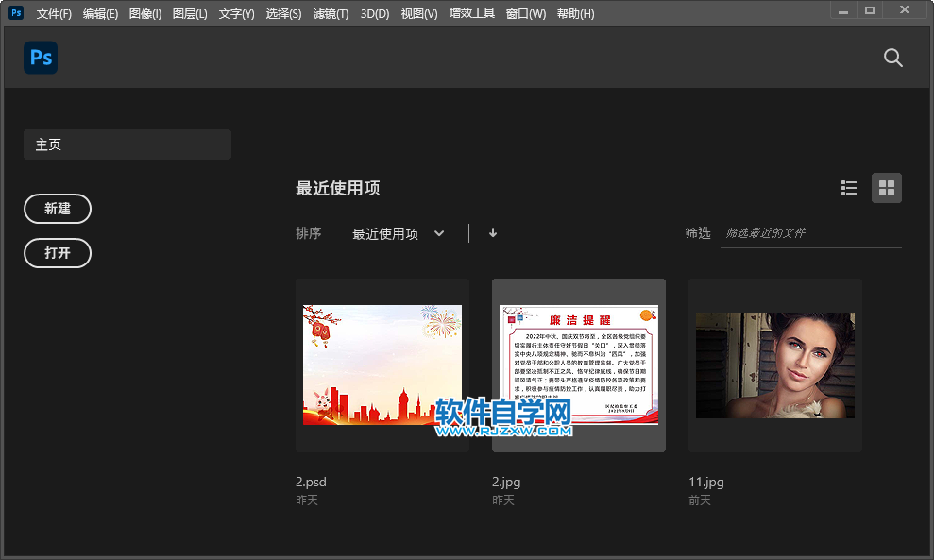Click the search magnifier icon

(892, 58)
